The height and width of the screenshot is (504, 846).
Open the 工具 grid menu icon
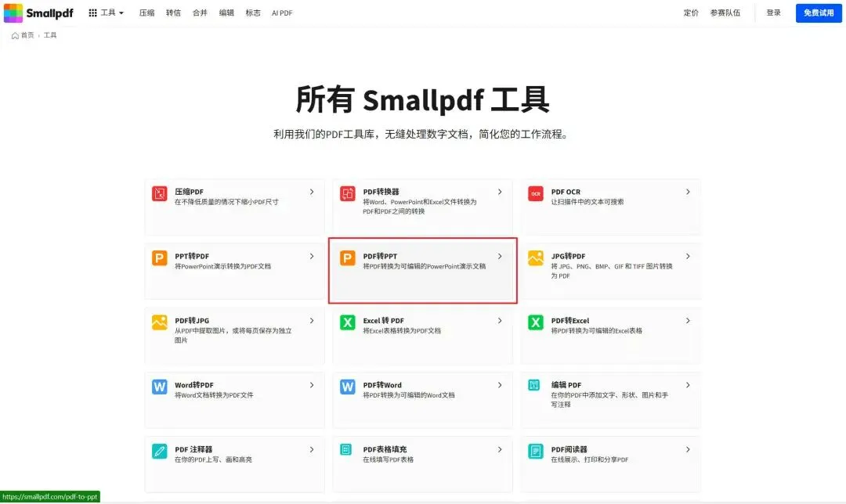point(92,13)
